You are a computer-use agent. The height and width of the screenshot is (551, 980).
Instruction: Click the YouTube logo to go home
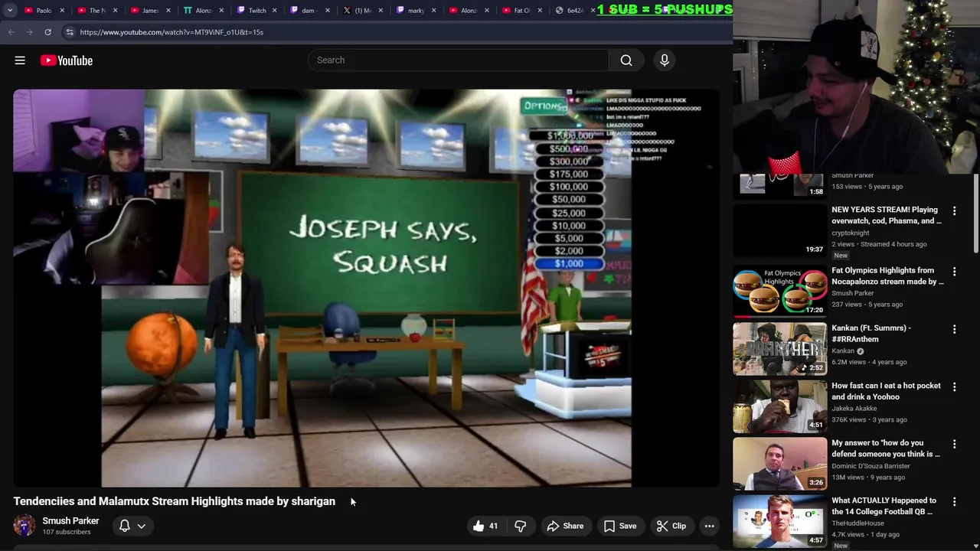point(67,60)
